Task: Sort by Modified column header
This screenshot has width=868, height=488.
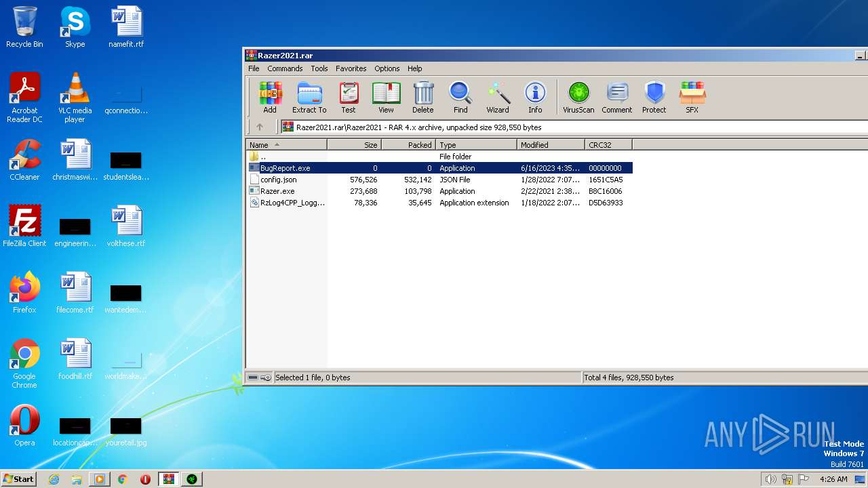Action: (x=551, y=144)
